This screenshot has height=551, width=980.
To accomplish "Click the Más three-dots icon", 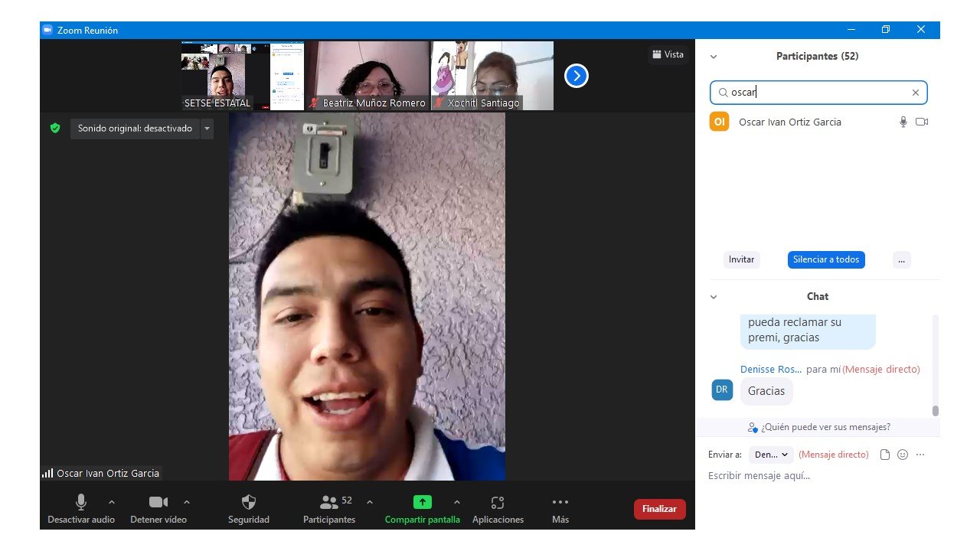I will 560,503.
